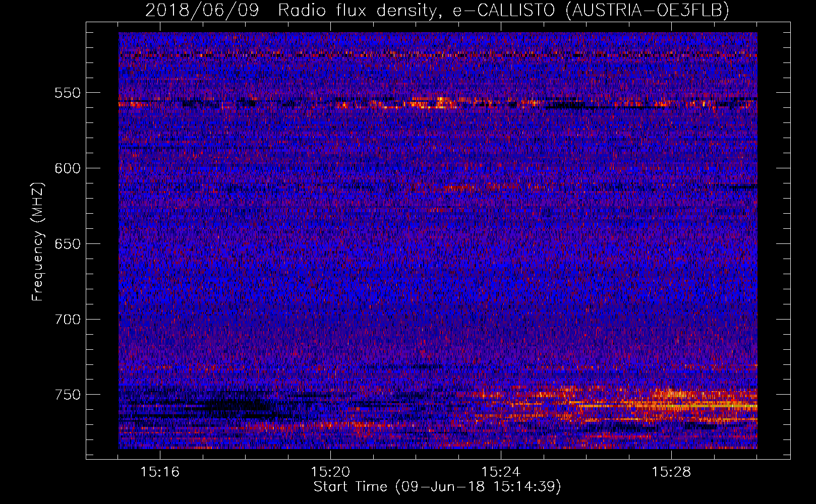This screenshot has width=816, height=504.
Task: Click the 15:16 time tick label
Action: pyautogui.click(x=160, y=472)
